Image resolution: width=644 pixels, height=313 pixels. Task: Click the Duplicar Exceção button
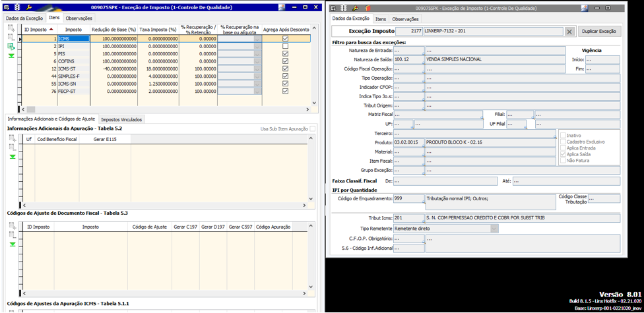599,31
